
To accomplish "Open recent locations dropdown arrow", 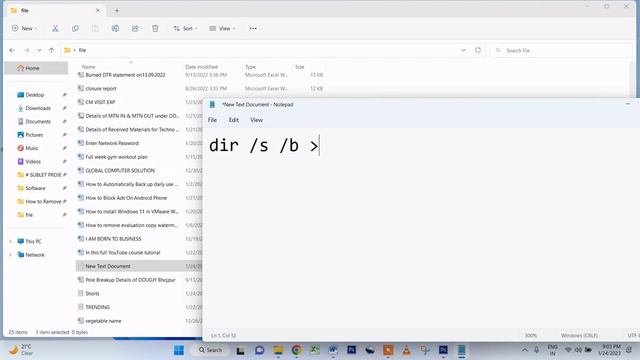I will click(x=39, y=50).
